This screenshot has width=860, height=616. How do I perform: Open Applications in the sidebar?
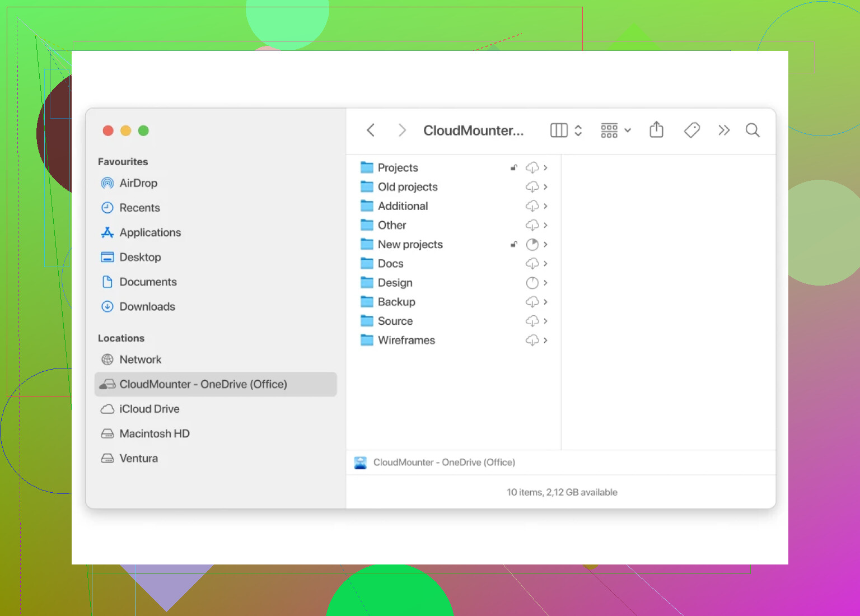pyautogui.click(x=216, y=232)
